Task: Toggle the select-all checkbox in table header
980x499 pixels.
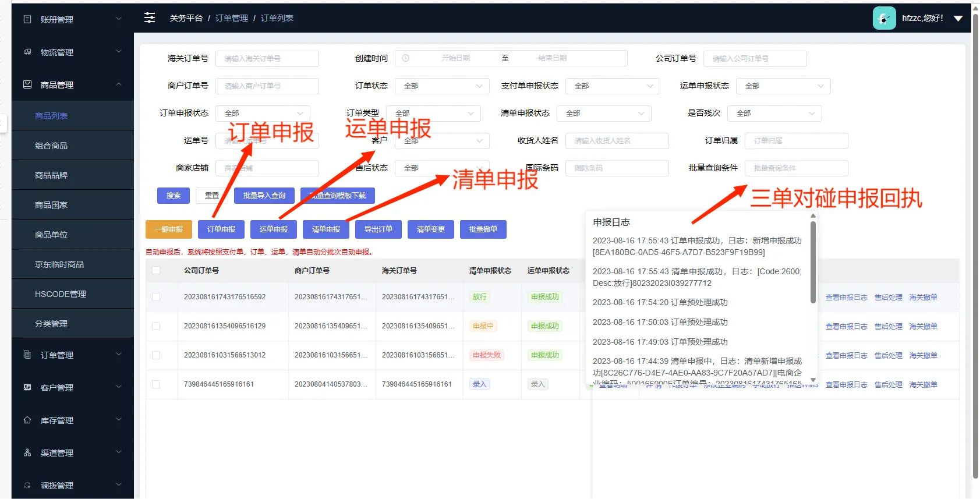Action: [x=156, y=270]
